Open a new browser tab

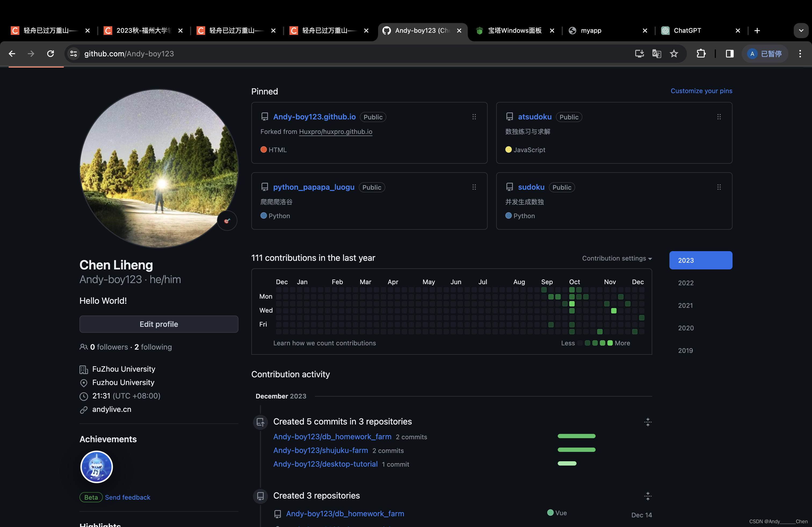click(x=757, y=31)
